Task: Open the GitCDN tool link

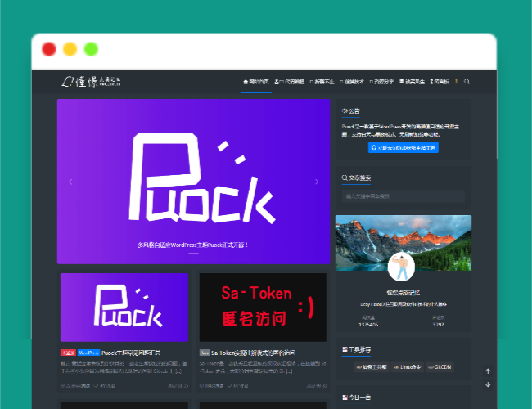Action: point(440,366)
